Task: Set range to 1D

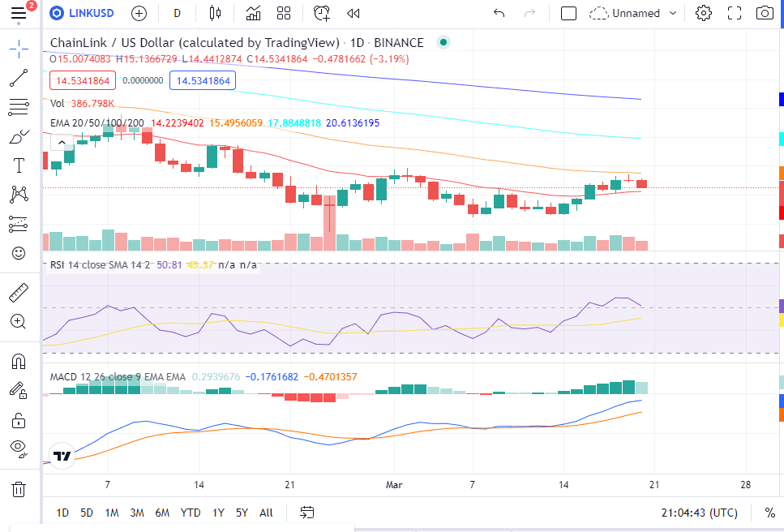Action: click(x=62, y=513)
